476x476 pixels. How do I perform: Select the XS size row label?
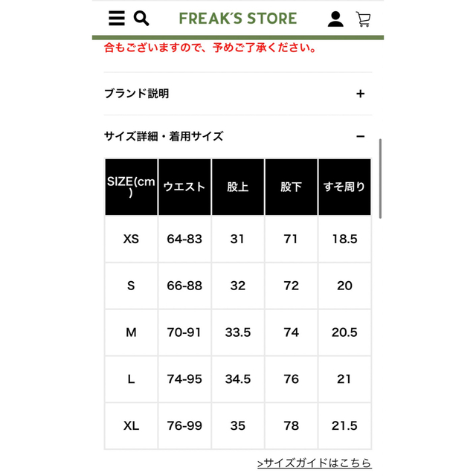[x=131, y=239]
